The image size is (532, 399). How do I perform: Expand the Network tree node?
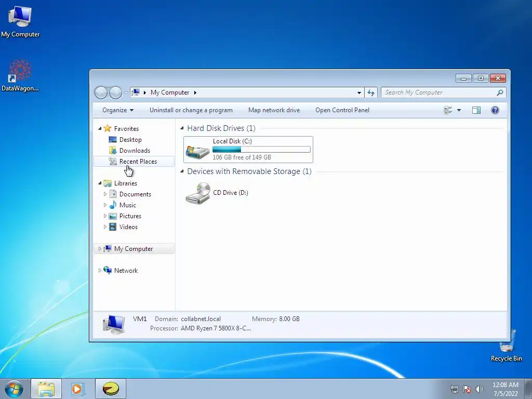tap(100, 270)
